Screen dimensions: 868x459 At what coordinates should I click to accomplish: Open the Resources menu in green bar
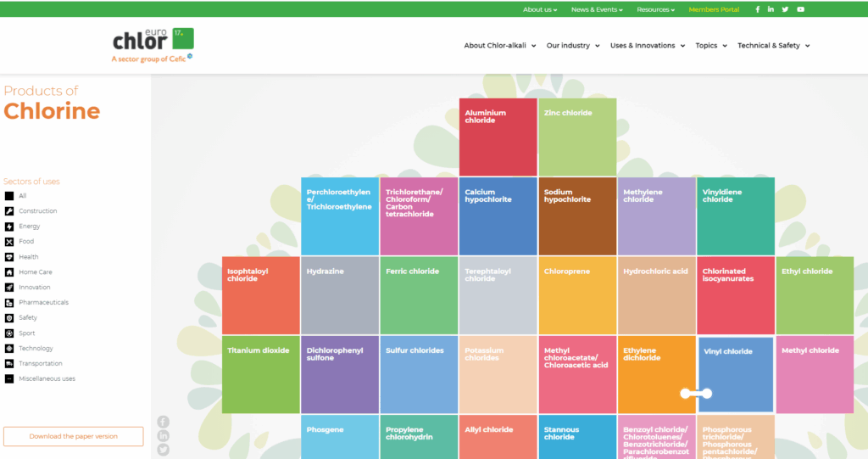tap(655, 9)
